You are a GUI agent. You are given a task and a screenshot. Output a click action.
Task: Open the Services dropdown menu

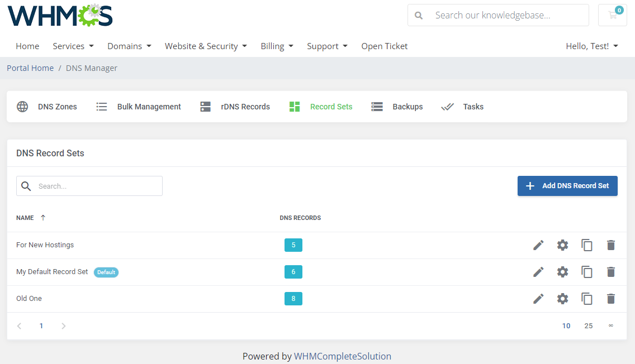tap(73, 46)
